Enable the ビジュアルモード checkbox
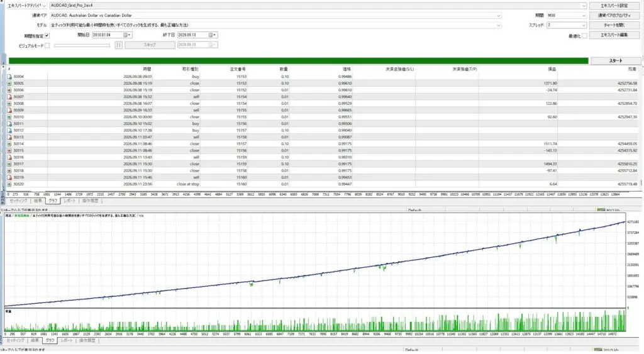Screen dimensions: 644x354 [x=47, y=45]
